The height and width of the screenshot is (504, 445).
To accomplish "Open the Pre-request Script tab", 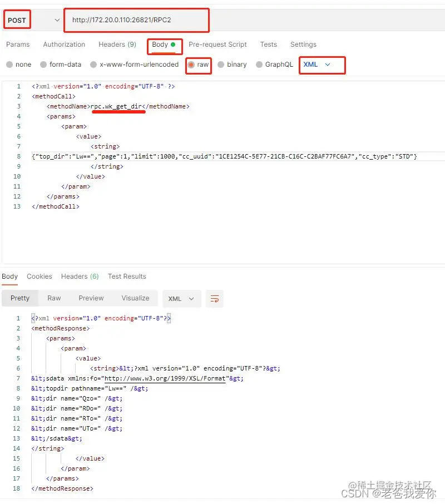I will (x=217, y=45).
